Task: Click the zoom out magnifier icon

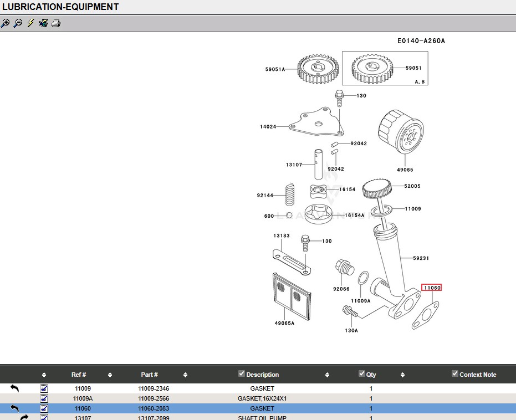Action: click(18, 23)
